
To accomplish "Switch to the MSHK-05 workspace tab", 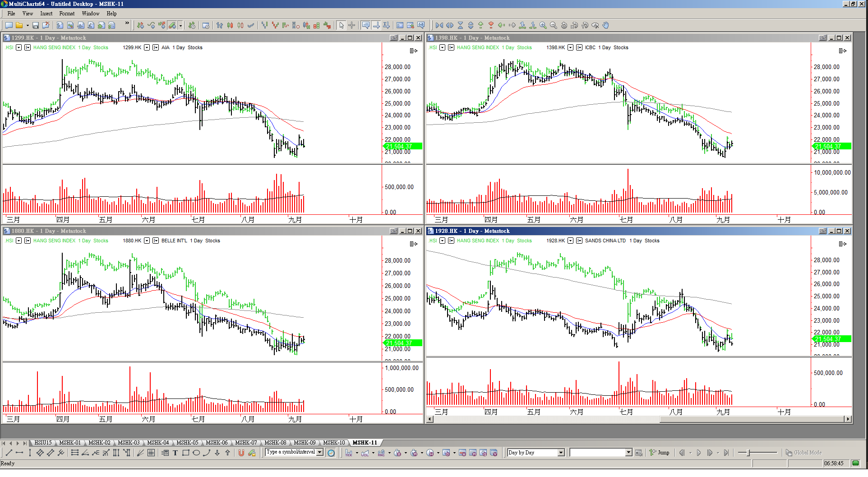I will point(187,443).
